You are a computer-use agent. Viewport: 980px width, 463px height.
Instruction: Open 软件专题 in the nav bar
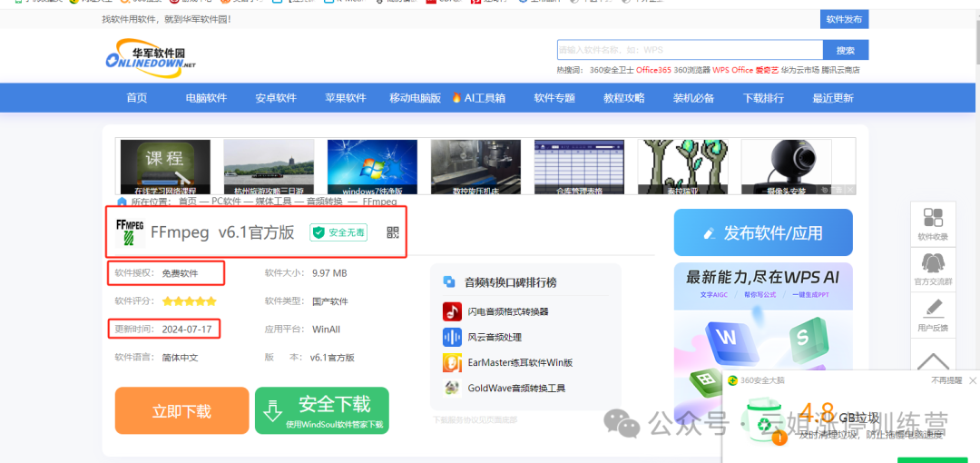point(554,98)
